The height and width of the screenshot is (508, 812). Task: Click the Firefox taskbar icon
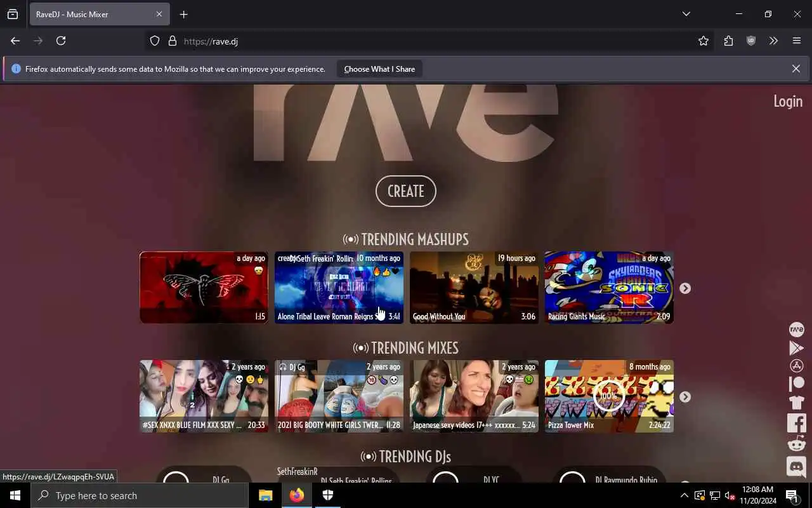pyautogui.click(x=296, y=495)
